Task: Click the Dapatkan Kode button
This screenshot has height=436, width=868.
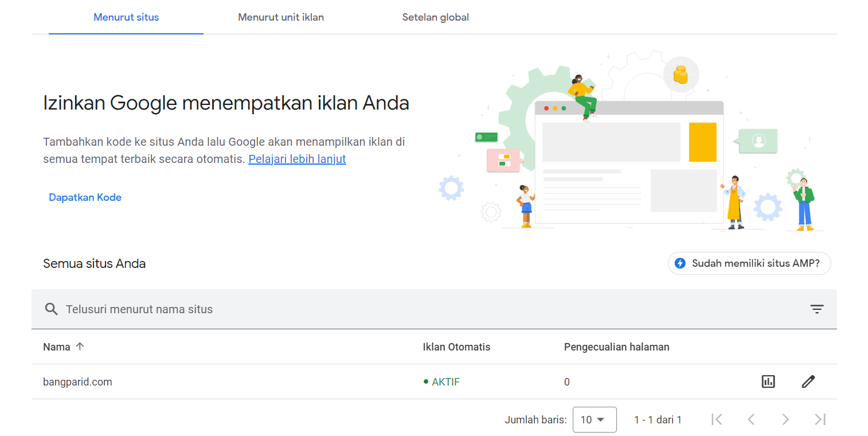Action: (x=85, y=197)
